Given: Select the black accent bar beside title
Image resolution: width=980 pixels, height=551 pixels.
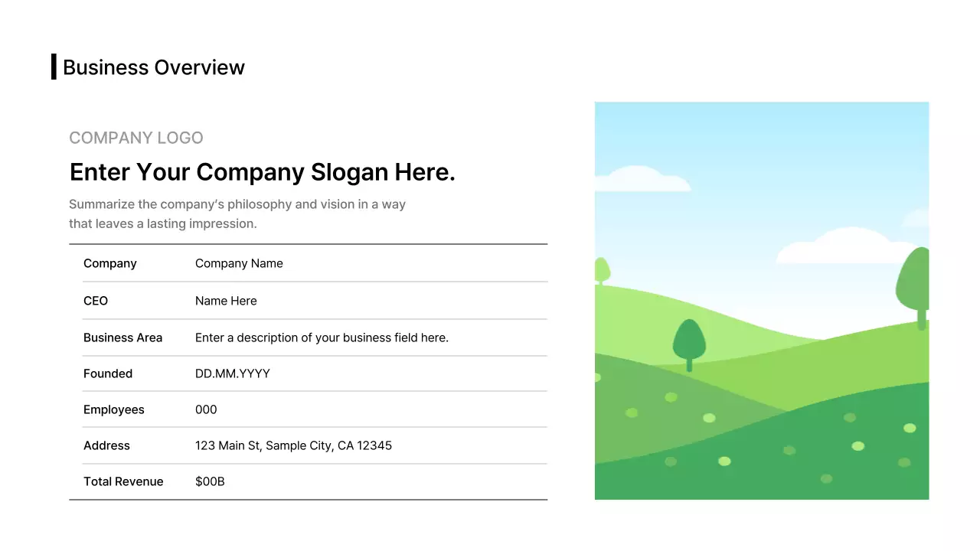Looking at the screenshot, I should click(54, 67).
